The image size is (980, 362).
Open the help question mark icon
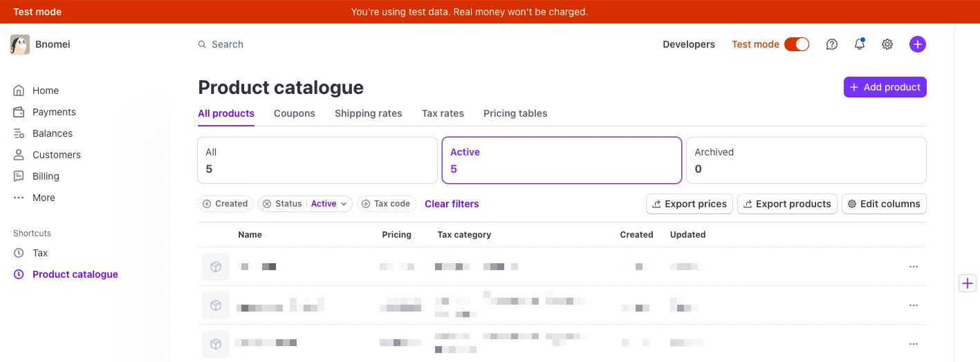click(832, 44)
